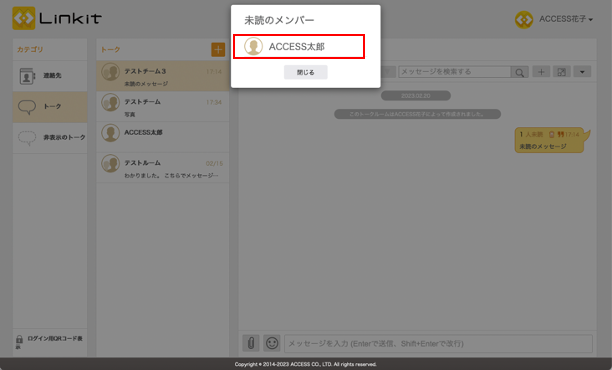Open the emoji picker smiley icon
The height and width of the screenshot is (370, 612).
272,343
